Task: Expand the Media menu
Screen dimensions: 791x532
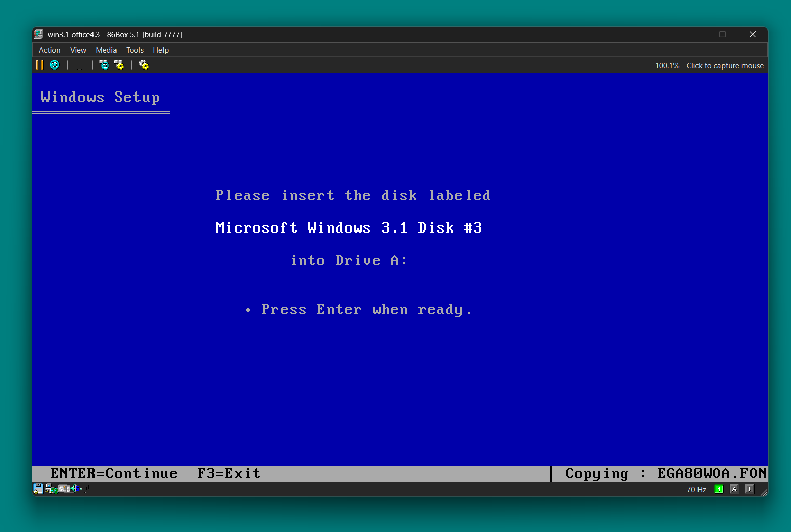Action: (x=106, y=50)
